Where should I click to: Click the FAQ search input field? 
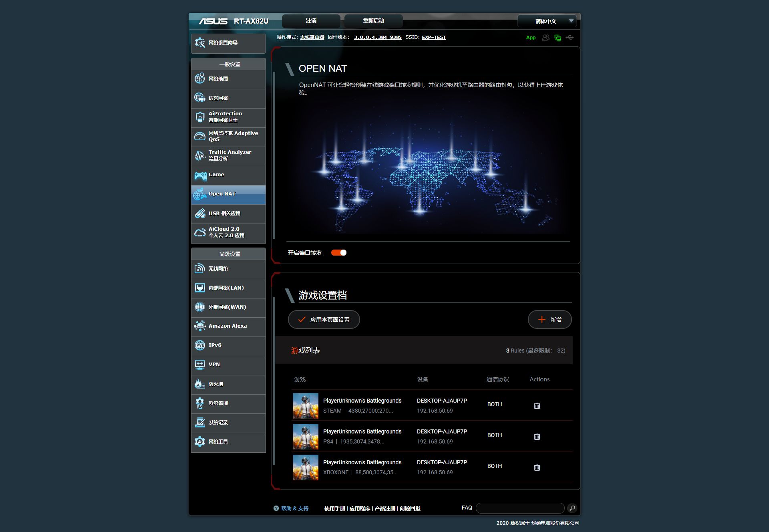(x=520, y=508)
